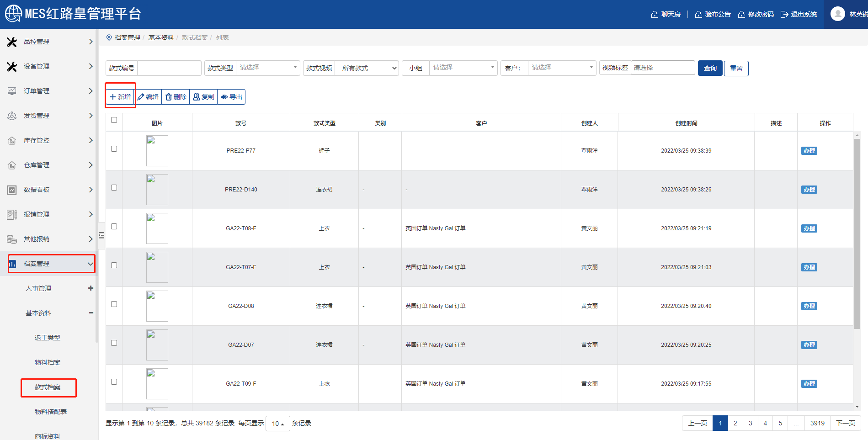Expand the 人事管理 submenu plus
The width and height of the screenshot is (868, 440).
pos(91,288)
